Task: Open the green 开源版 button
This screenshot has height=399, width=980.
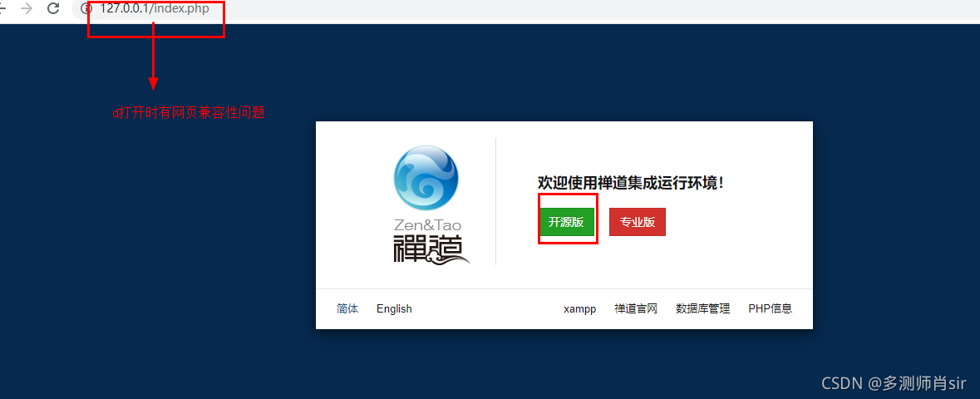Action: point(565,222)
